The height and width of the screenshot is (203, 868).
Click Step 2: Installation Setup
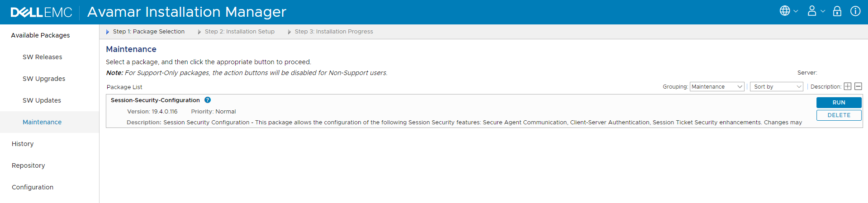point(239,32)
